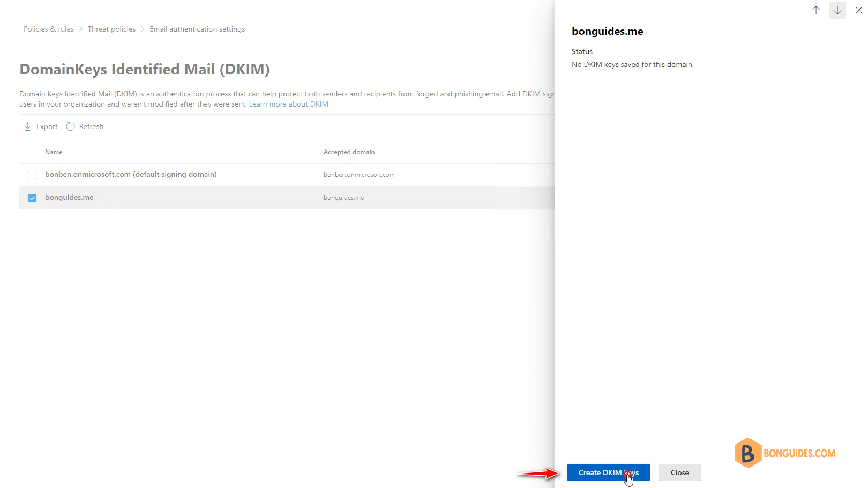Click the Status label in flyout
The width and height of the screenshot is (868, 488).
click(x=582, y=51)
